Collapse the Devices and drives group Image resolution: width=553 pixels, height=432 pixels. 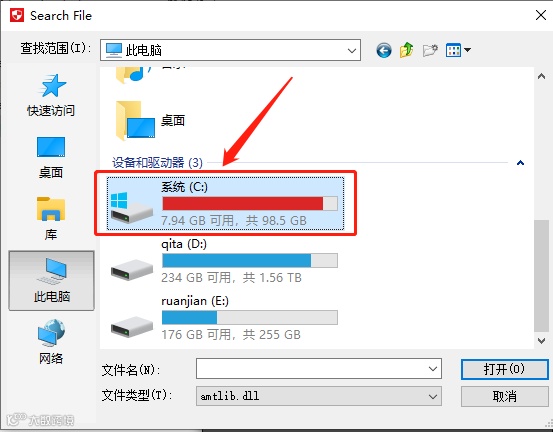coord(520,163)
